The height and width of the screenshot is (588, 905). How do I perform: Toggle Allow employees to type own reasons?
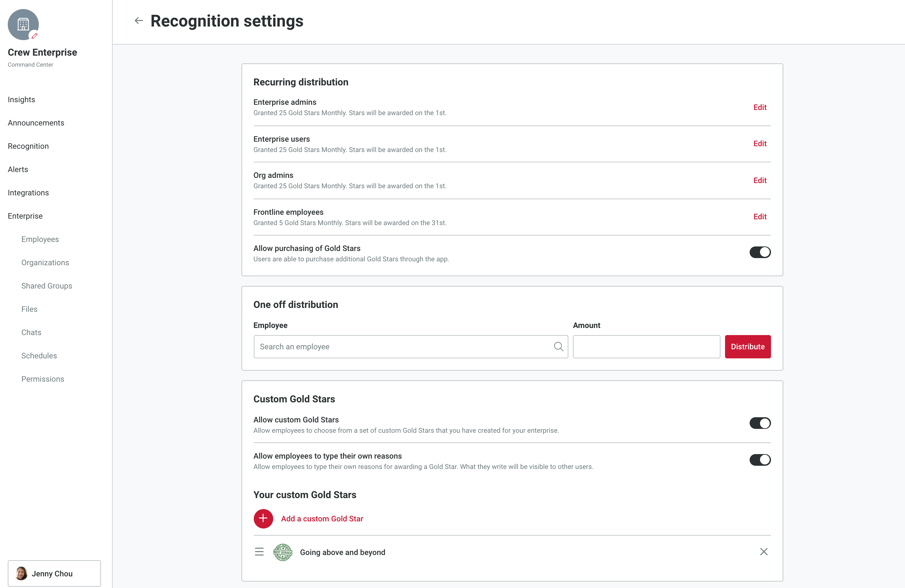[760, 460]
